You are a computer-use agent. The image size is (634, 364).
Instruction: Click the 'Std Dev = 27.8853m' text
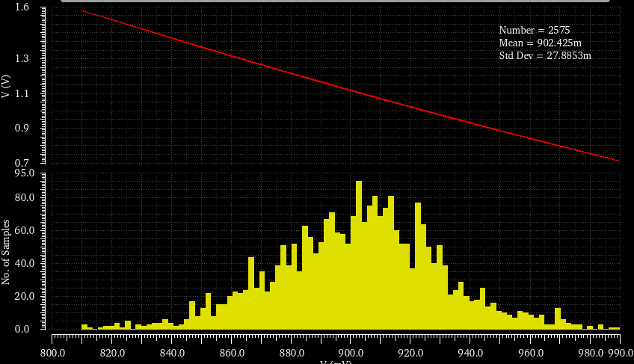pos(544,55)
